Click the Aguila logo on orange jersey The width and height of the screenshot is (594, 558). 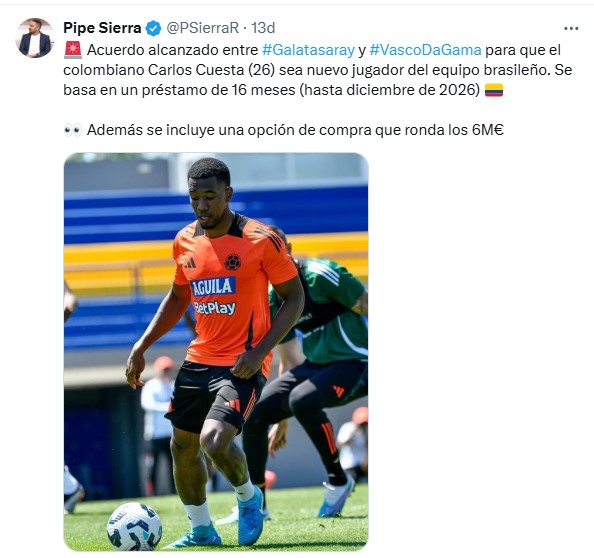tap(213, 287)
